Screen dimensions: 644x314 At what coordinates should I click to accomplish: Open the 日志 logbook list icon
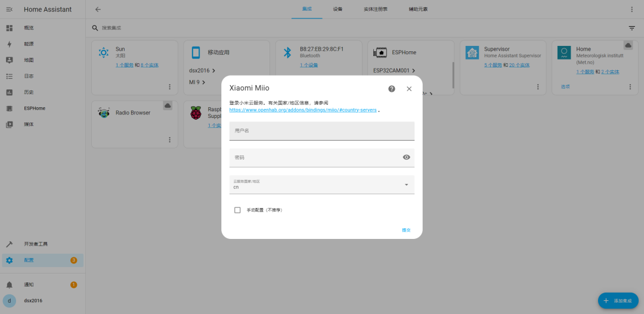(10, 76)
